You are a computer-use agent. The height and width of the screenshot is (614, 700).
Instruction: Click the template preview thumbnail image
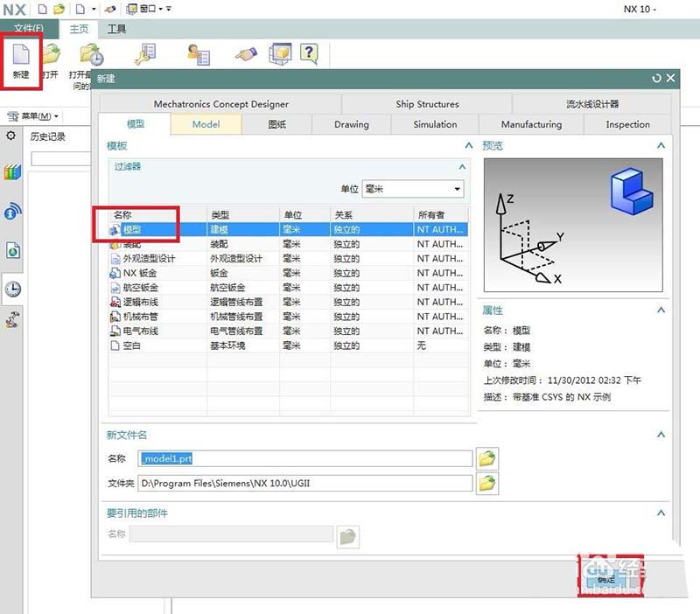573,225
